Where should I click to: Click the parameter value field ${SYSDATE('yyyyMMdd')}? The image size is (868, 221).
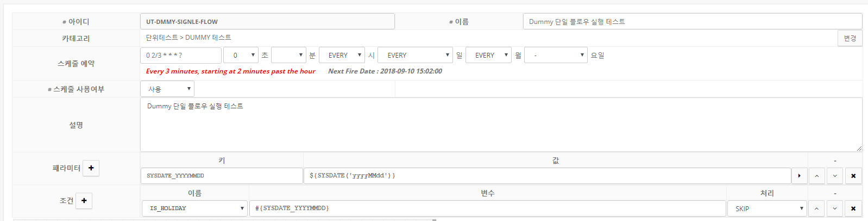click(x=547, y=176)
